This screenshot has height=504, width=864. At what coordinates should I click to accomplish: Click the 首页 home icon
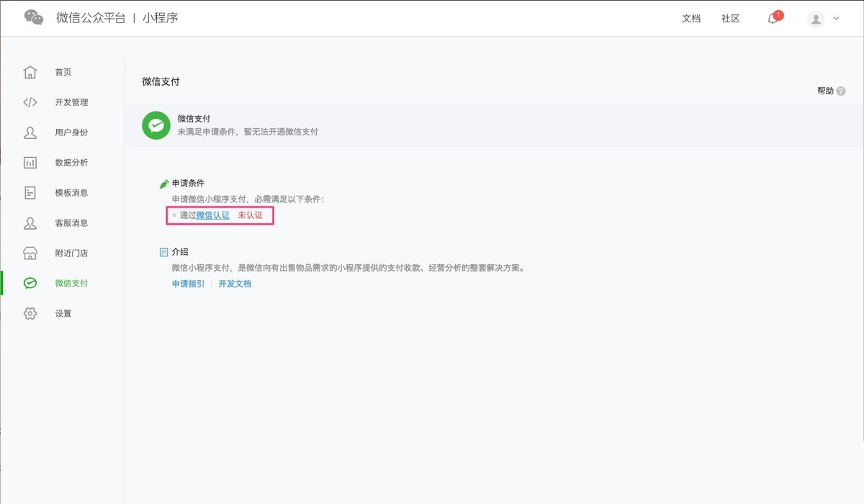click(x=30, y=72)
